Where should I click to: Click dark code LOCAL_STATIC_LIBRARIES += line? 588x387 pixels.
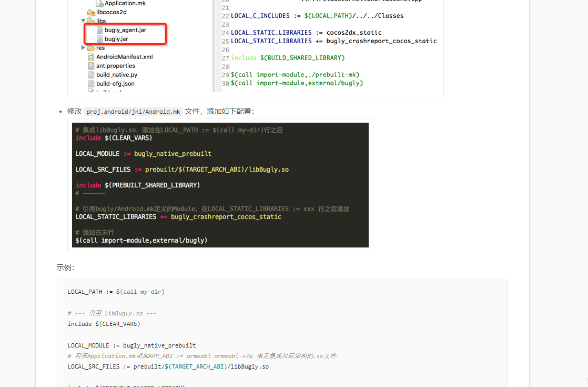pyautogui.click(x=178, y=216)
